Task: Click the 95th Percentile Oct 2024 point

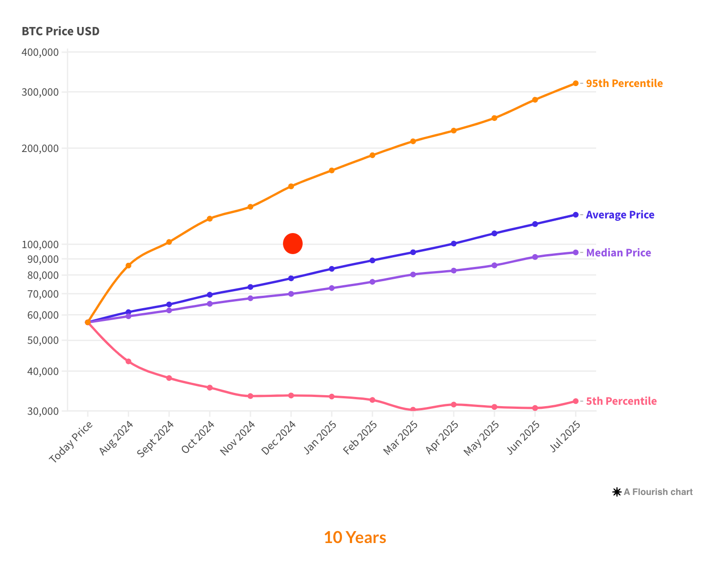Action: click(x=210, y=219)
